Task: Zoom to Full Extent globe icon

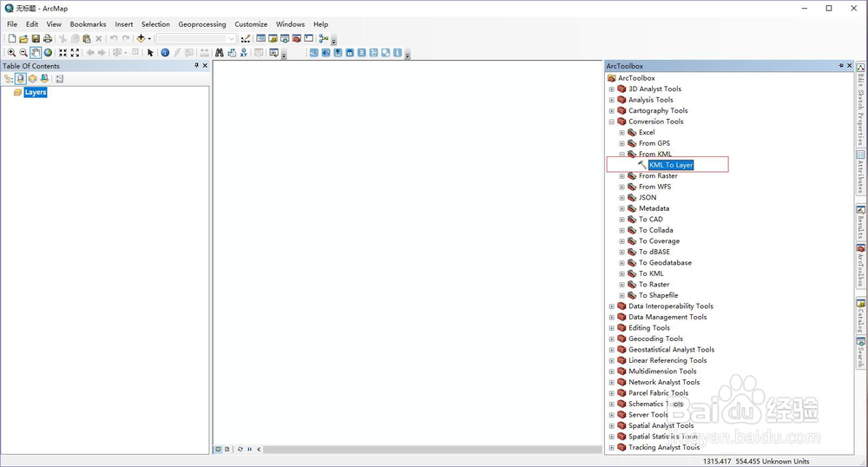Action: (48, 53)
